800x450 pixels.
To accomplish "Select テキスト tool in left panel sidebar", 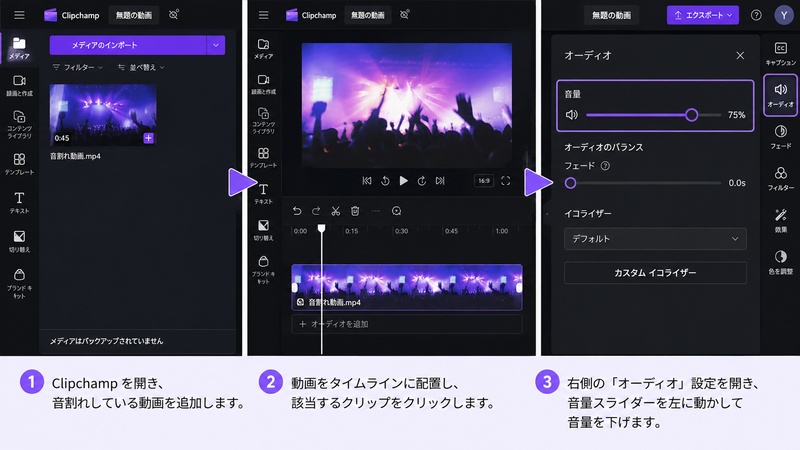I will [19, 203].
